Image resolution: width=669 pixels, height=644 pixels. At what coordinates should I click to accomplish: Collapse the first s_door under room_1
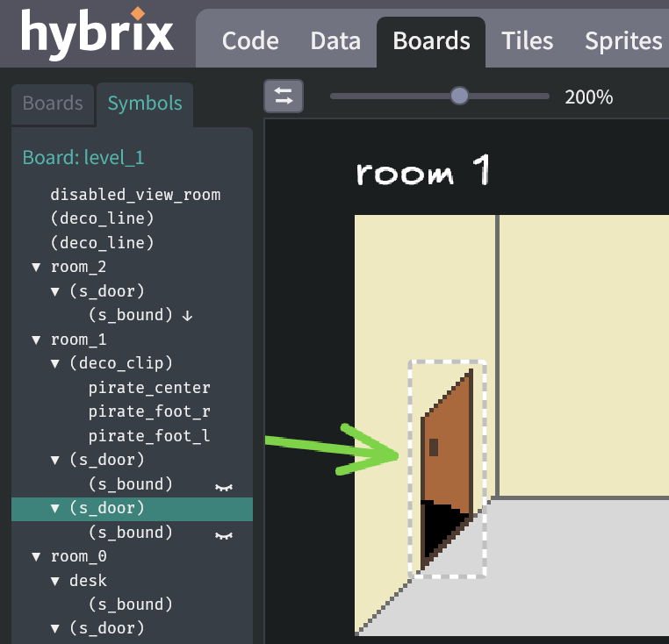click(55, 460)
